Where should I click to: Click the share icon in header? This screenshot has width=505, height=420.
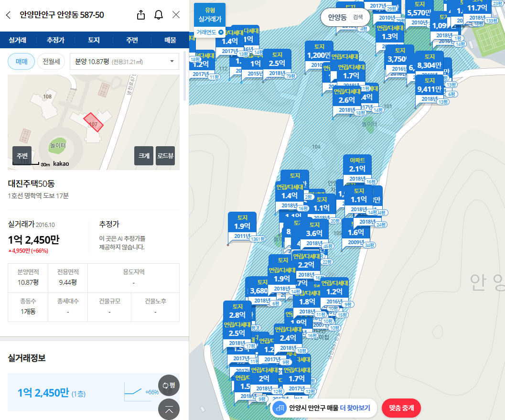[x=141, y=15]
